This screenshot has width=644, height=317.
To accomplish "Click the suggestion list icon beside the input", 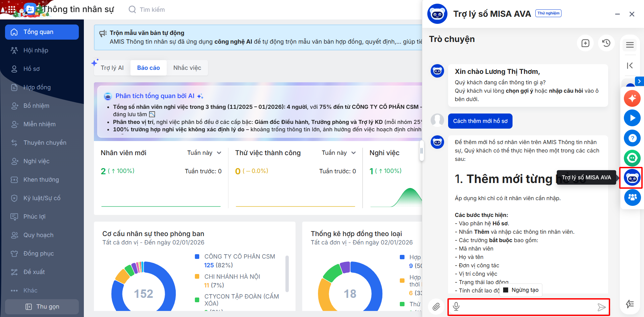I will point(630,304).
